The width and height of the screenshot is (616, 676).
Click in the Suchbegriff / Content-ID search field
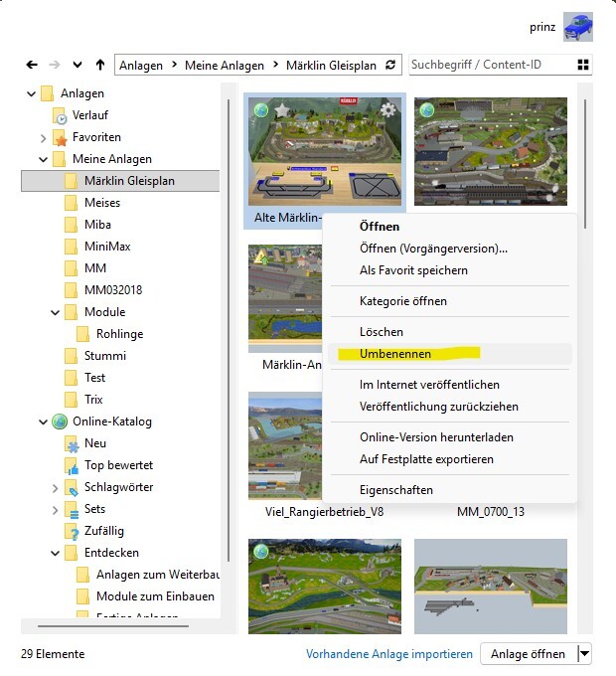[x=491, y=65]
